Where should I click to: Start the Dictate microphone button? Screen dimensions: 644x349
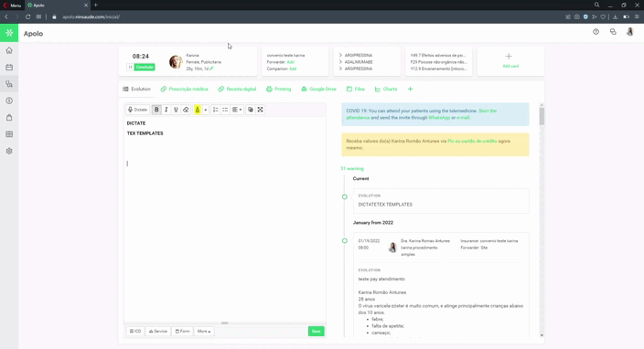(x=137, y=110)
